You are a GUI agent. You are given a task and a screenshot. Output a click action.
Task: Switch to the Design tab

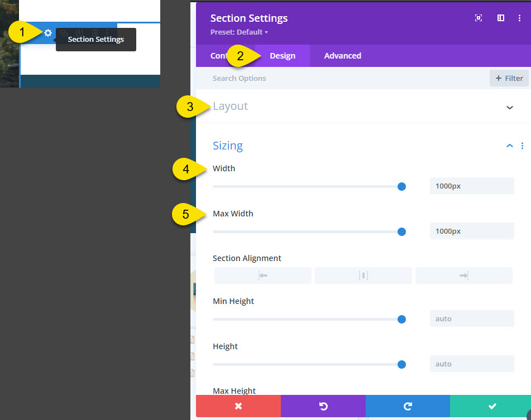tap(283, 56)
